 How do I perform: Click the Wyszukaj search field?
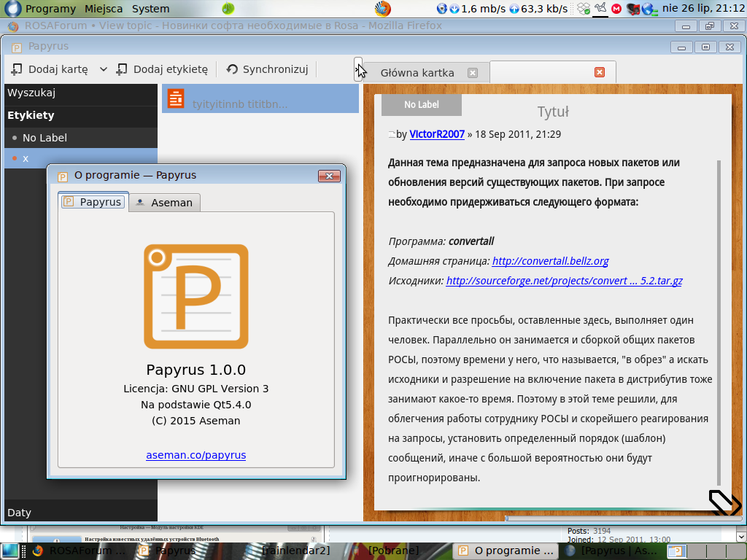click(x=81, y=93)
